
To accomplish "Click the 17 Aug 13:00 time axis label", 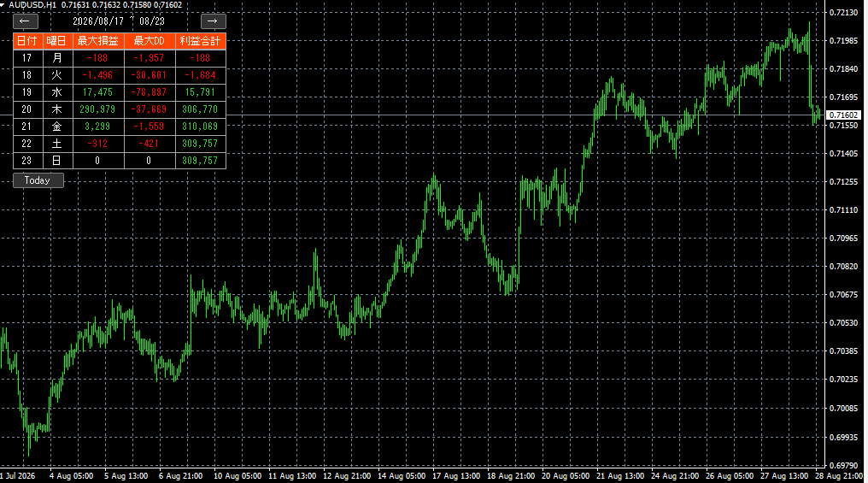I will click(x=456, y=476).
